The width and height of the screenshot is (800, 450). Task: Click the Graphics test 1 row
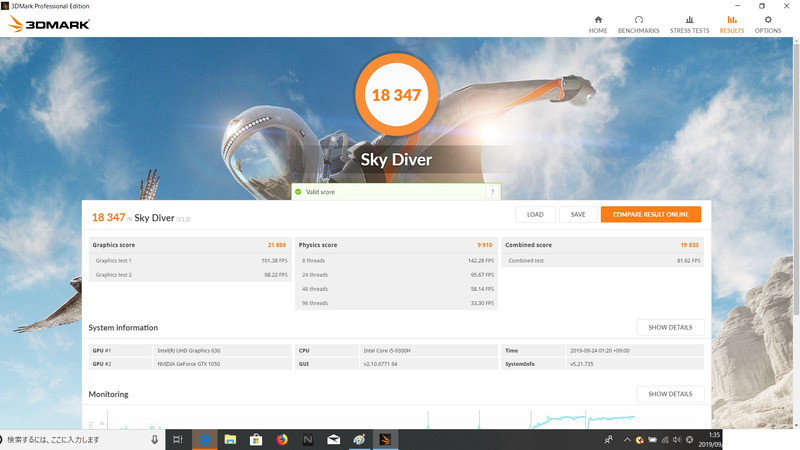pos(190,260)
